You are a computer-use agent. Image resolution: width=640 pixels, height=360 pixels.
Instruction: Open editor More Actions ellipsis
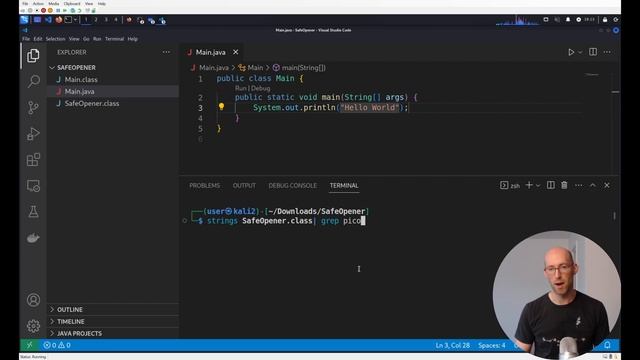coord(607,52)
